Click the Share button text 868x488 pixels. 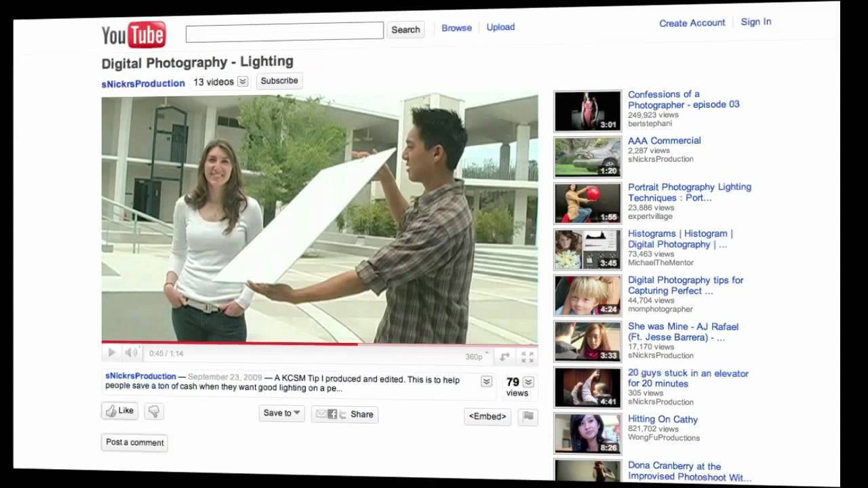(x=362, y=415)
